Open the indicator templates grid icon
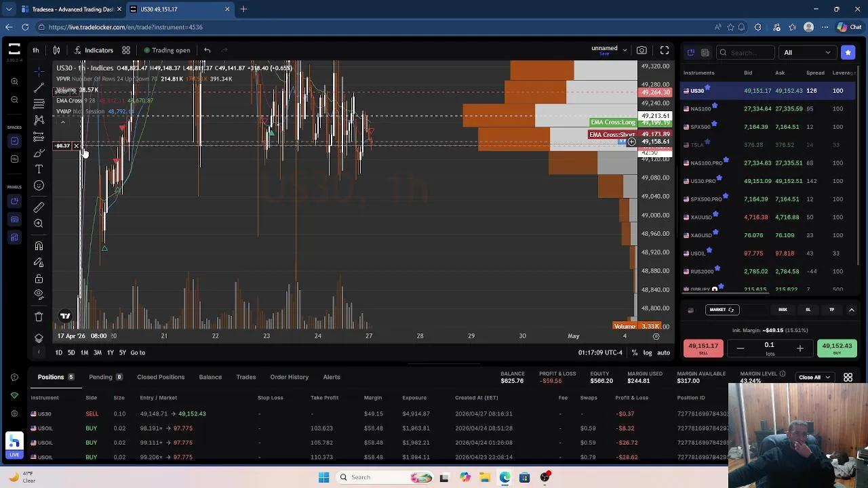Screen dimensions: 868x488 [x=126, y=50]
